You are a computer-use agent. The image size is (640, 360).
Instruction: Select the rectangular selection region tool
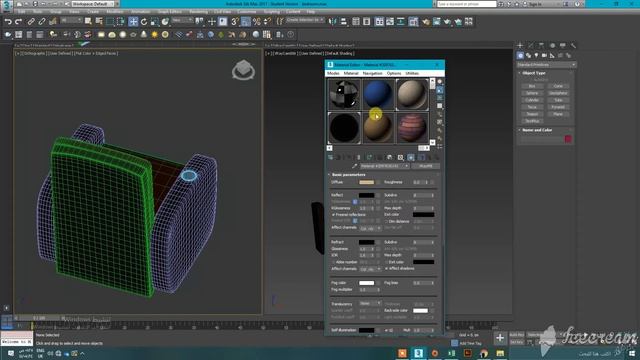[x=110, y=22]
